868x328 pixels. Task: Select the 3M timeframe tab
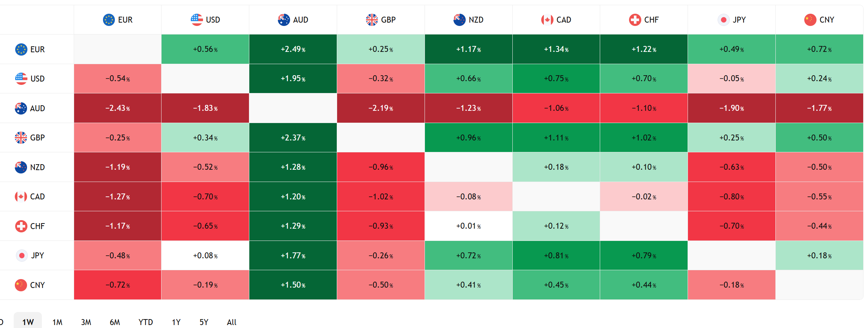pyautogui.click(x=86, y=322)
